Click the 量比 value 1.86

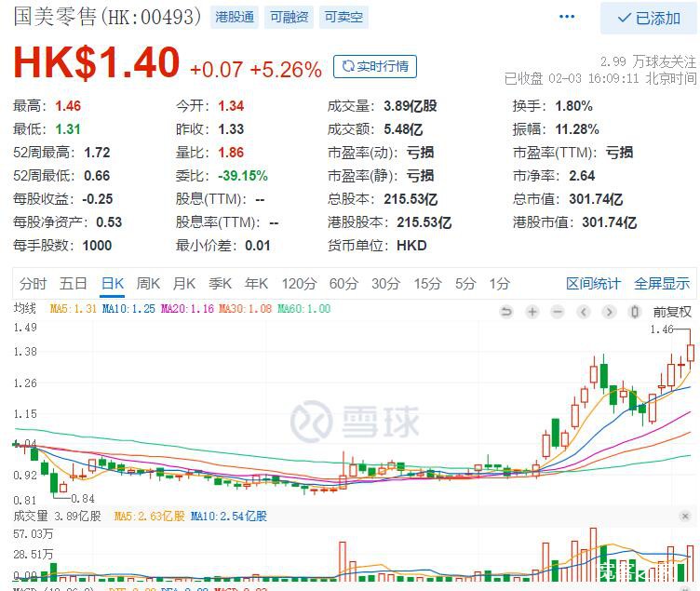pos(231,153)
